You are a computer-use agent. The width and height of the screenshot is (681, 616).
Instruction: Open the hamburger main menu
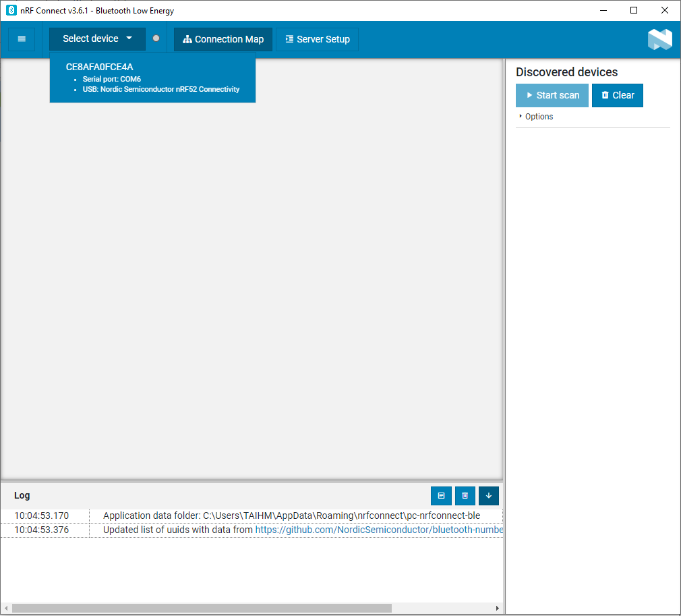coord(22,39)
